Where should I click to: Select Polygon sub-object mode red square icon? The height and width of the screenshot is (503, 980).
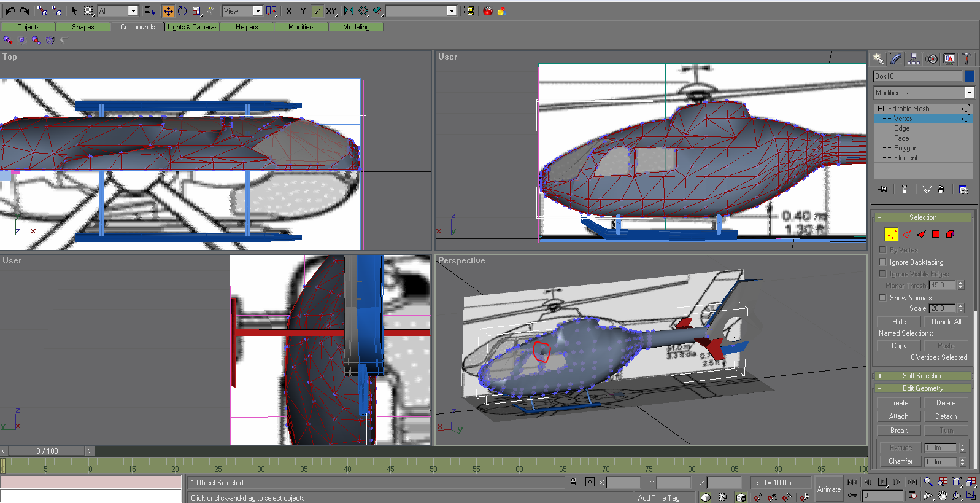[x=936, y=234]
